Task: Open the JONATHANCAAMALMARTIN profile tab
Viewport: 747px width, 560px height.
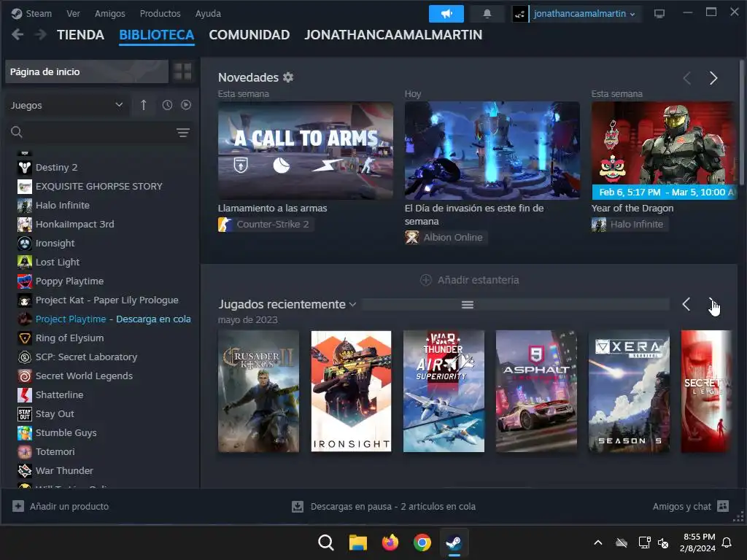Action: click(393, 35)
